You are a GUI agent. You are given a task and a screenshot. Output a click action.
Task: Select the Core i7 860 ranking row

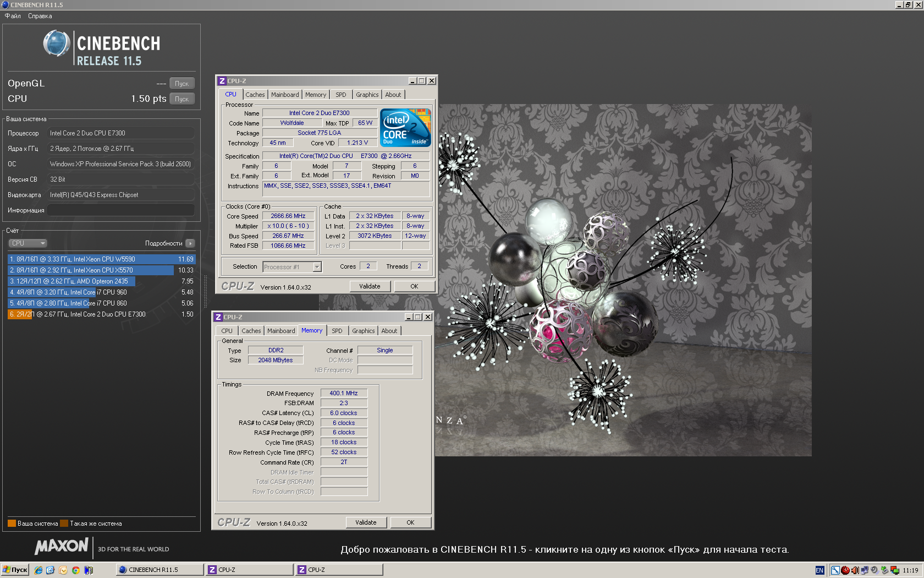click(x=101, y=303)
